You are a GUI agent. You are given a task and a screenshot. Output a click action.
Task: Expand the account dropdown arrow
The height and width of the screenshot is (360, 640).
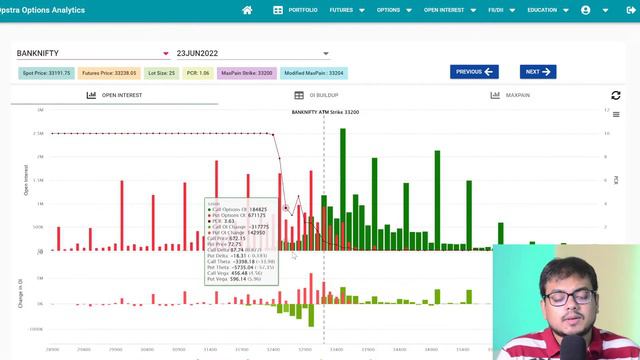point(605,11)
